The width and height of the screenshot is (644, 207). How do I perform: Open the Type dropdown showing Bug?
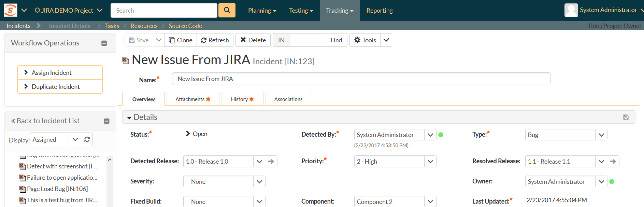601,135
